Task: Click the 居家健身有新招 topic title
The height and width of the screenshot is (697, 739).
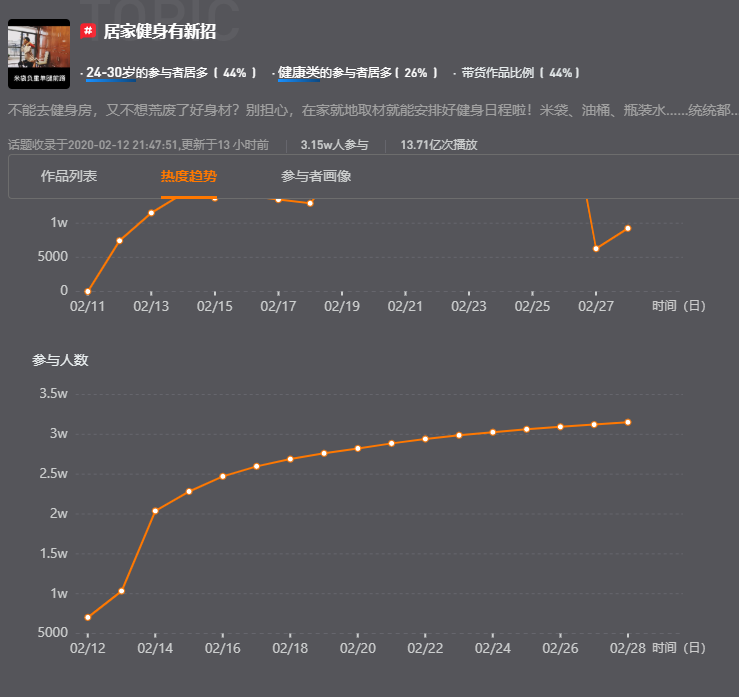Action: (x=159, y=32)
